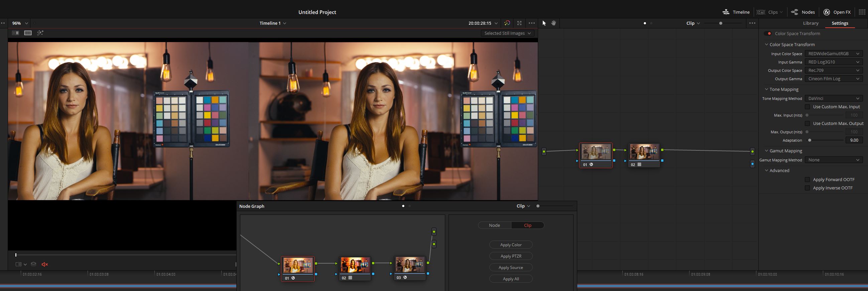The width and height of the screenshot is (868, 291).
Task: Click the node editor zoom slider handle
Action: coord(721,23)
